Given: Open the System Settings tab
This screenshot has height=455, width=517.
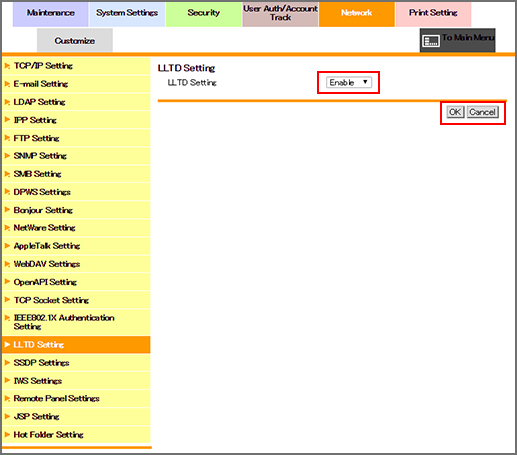Looking at the screenshot, I should tap(127, 14).
